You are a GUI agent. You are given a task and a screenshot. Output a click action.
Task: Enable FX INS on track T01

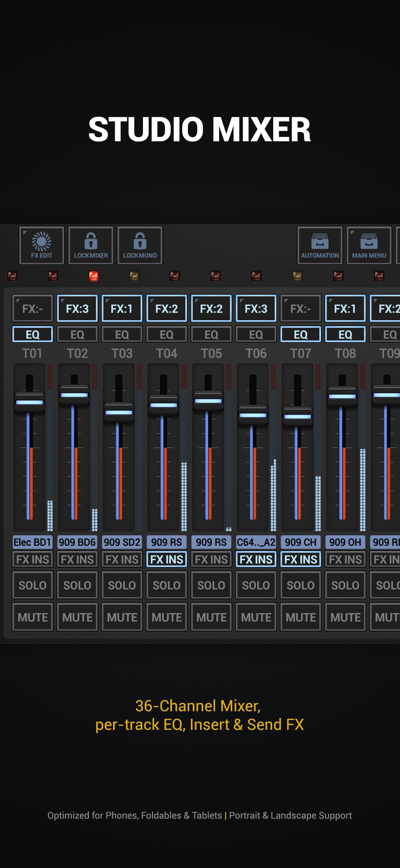click(x=33, y=559)
